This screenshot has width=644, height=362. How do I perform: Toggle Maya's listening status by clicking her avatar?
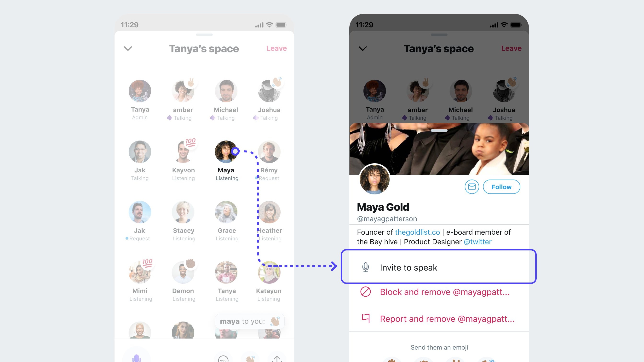pyautogui.click(x=226, y=152)
